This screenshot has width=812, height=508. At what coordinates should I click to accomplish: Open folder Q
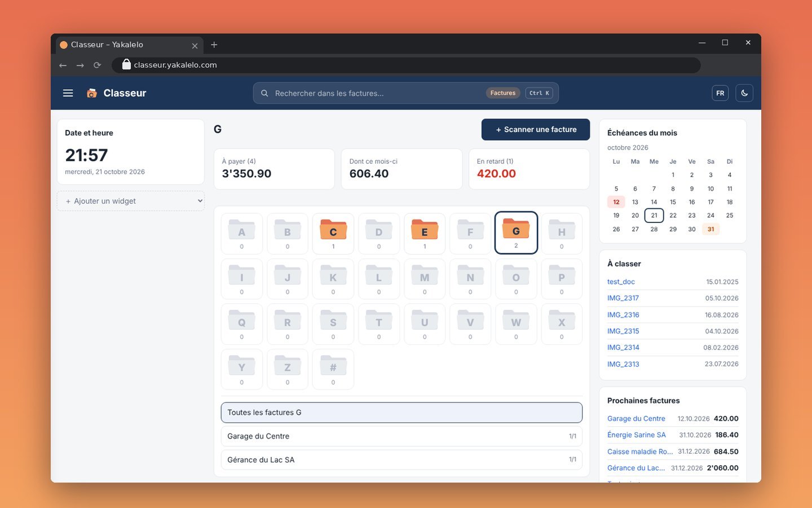(242, 324)
